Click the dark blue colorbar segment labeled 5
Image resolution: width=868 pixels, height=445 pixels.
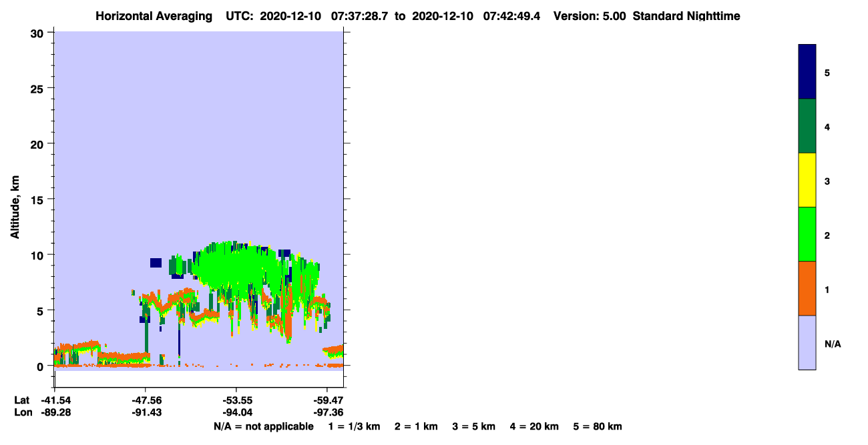807,71
